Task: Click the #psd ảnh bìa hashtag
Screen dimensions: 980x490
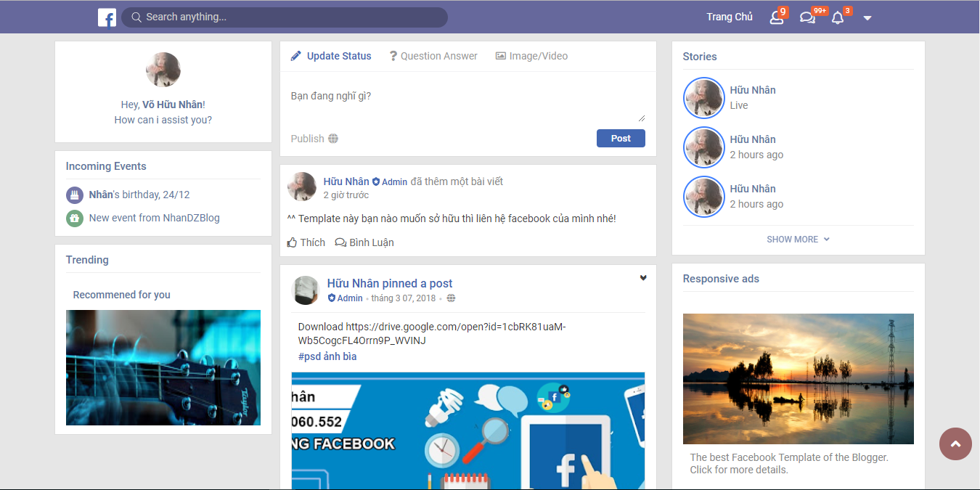Action: tap(327, 356)
